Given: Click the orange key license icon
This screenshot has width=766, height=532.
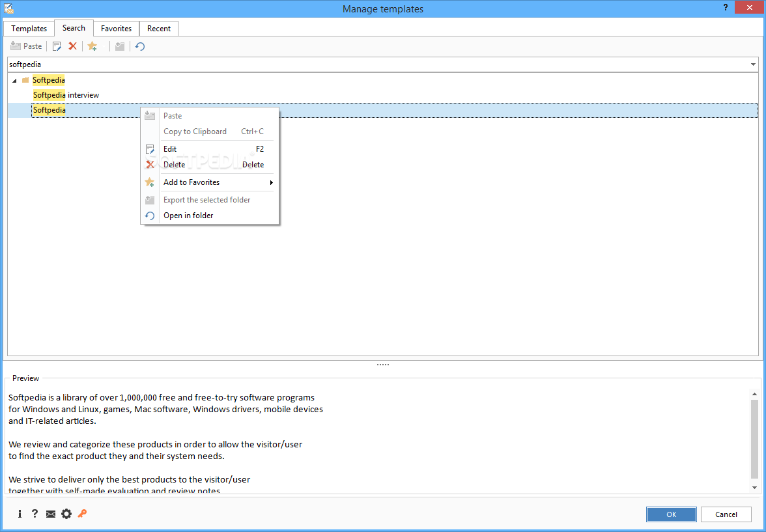Looking at the screenshot, I should tap(82, 513).
